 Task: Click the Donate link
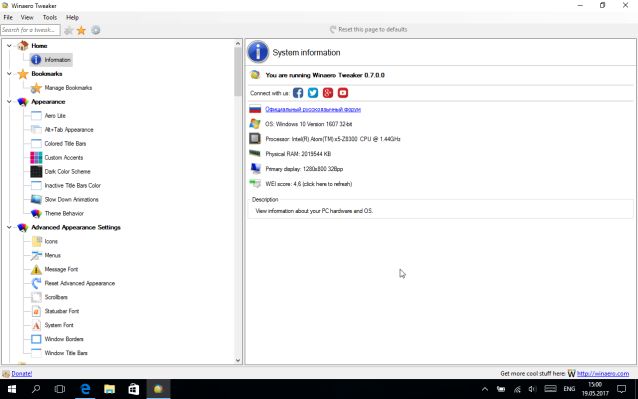[22, 373]
